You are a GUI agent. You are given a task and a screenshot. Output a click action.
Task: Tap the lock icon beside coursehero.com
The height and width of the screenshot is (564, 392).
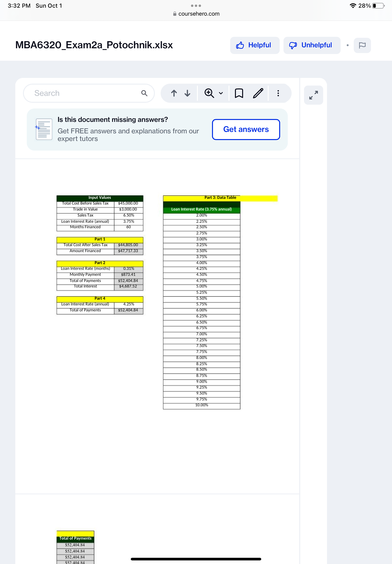pos(175,14)
